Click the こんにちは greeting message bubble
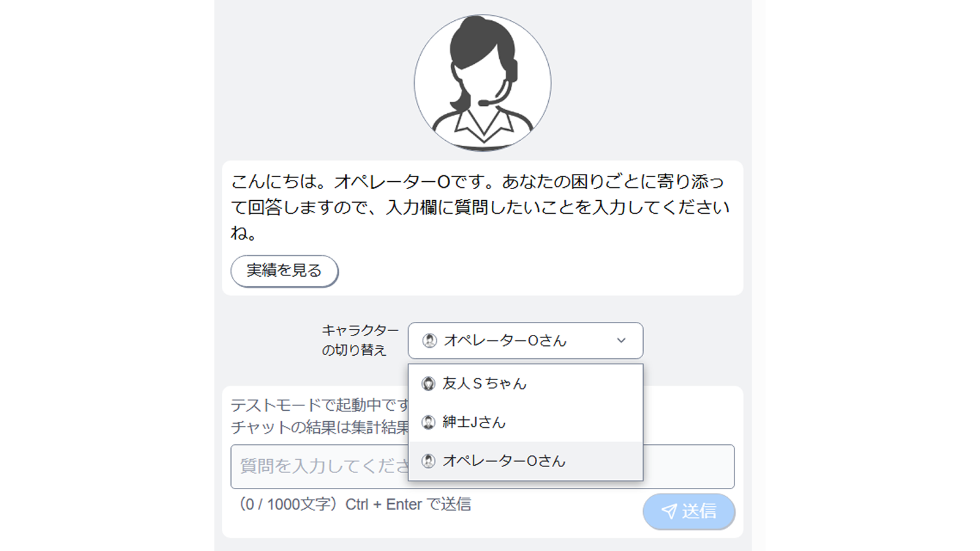 click(x=483, y=228)
